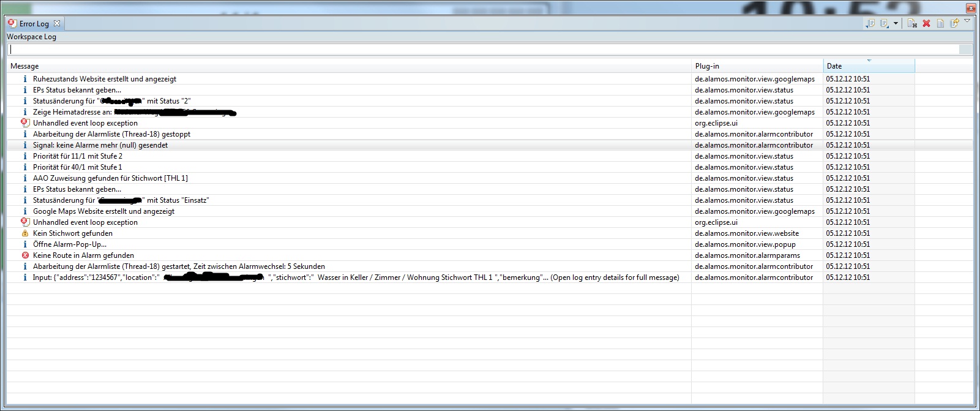Click the warning icon next to 'Kein Stichwort gefunden'
Screen dimensions: 980x411
[x=25, y=233]
